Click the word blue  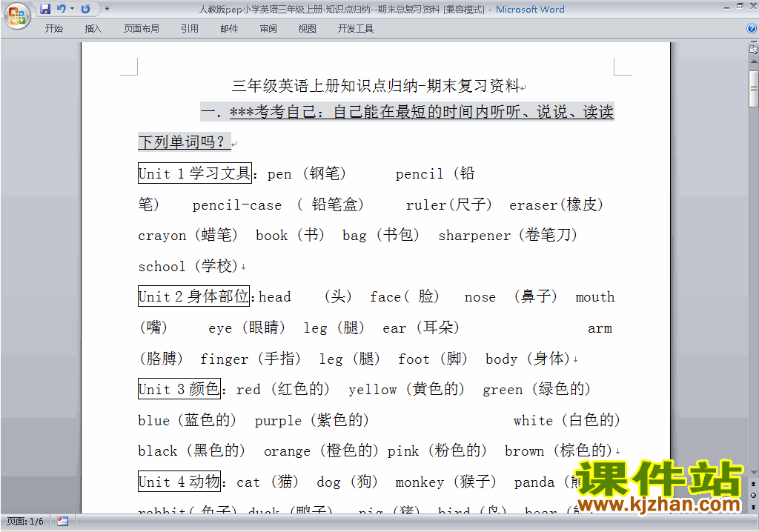pyautogui.click(x=154, y=420)
